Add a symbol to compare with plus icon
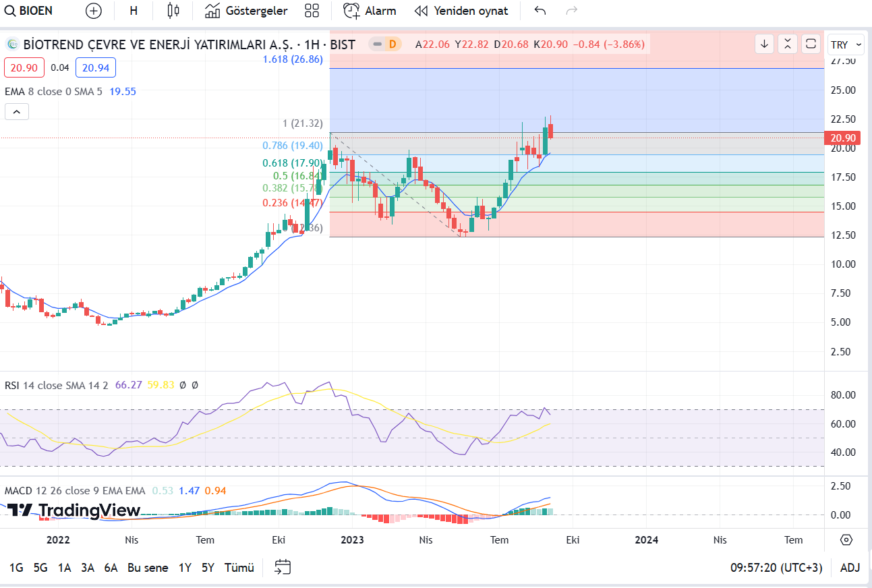 [x=94, y=11]
